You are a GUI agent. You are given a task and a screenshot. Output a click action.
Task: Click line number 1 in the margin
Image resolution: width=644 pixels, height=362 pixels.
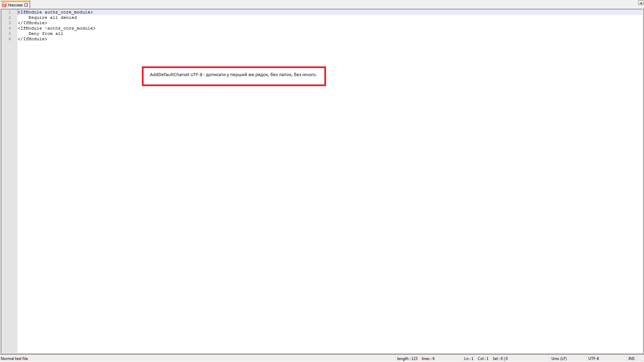(10, 12)
